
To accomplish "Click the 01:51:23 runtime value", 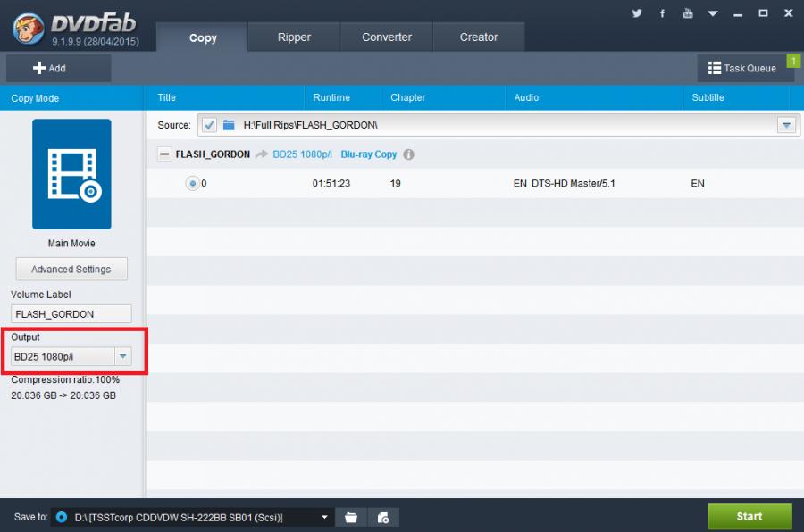I will [x=331, y=184].
